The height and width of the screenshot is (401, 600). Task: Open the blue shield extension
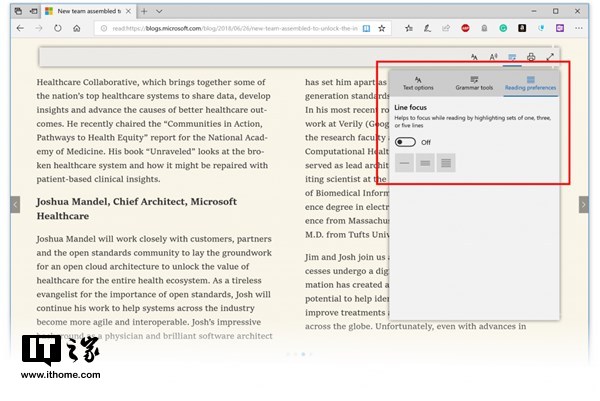pos(541,28)
